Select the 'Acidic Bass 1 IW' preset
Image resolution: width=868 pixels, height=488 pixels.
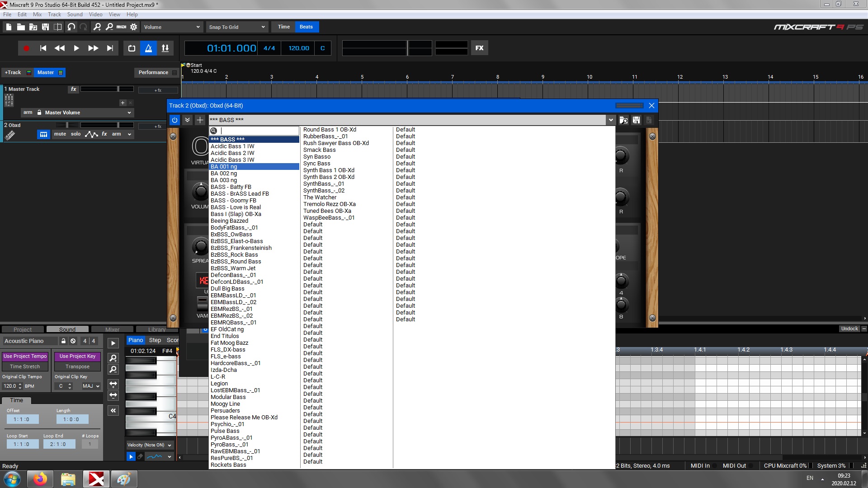click(x=232, y=146)
